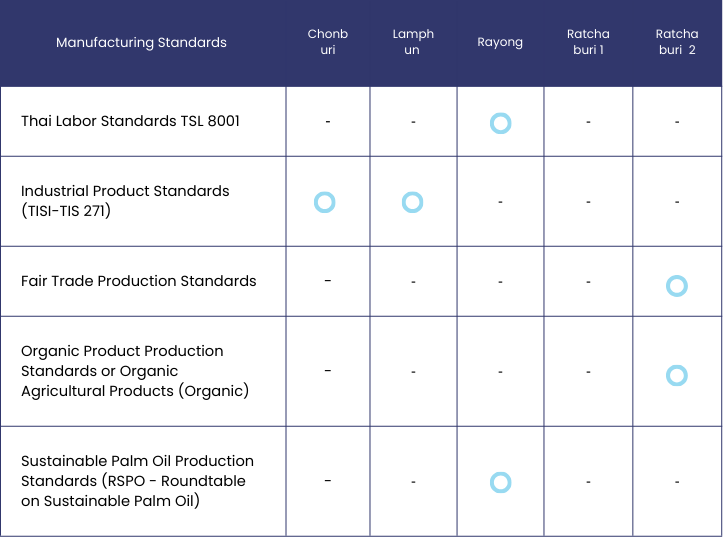The image size is (723, 537).
Task: Select the Rayong column header
Action: pyautogui.click(x=500, y=42)
